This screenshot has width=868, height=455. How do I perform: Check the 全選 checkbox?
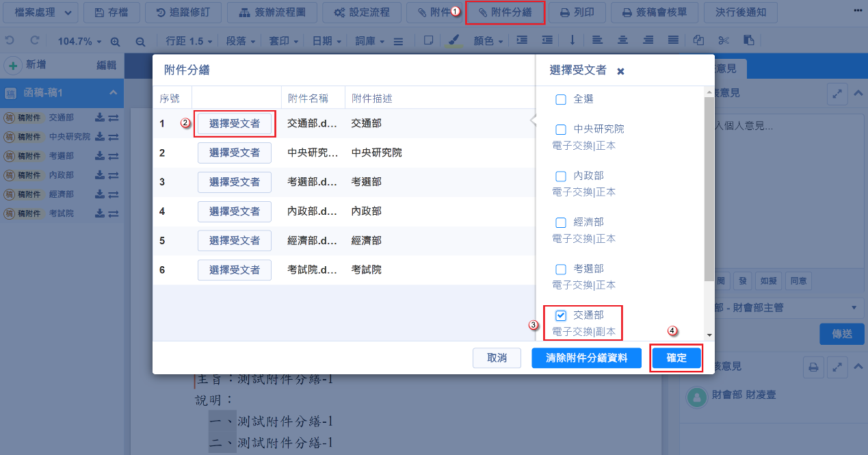pyautogui.click(x=561, y=100)
